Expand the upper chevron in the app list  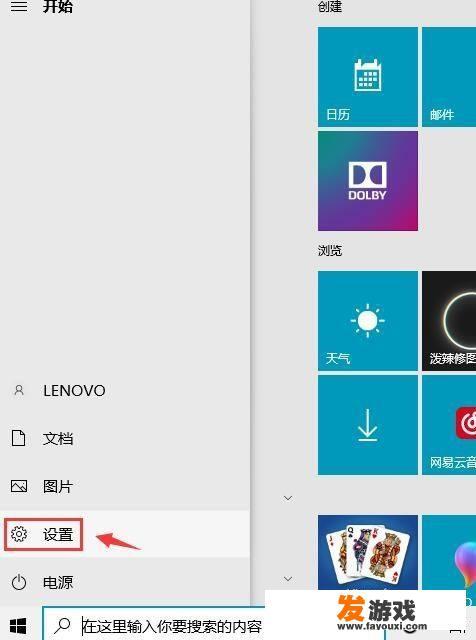288,498
